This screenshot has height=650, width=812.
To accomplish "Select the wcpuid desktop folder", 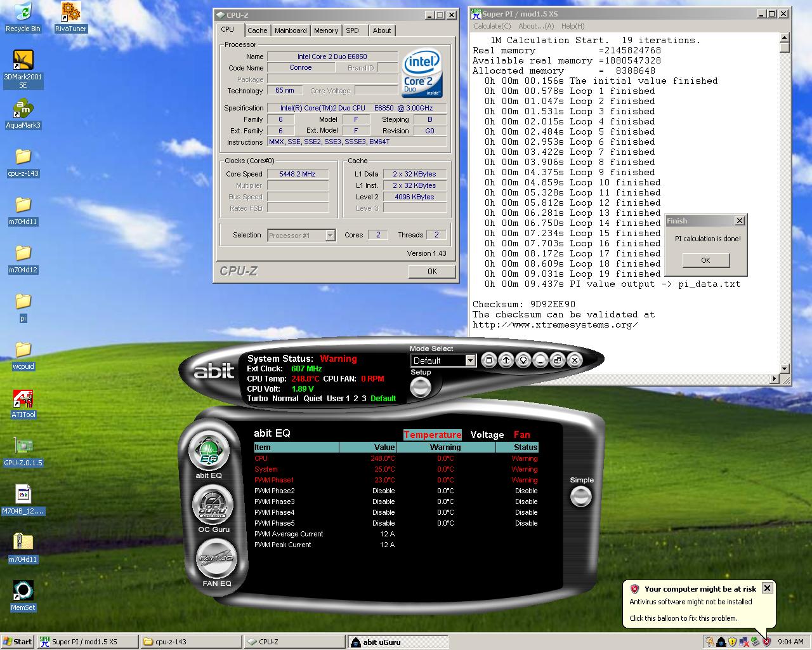I will tap(23, 355).
